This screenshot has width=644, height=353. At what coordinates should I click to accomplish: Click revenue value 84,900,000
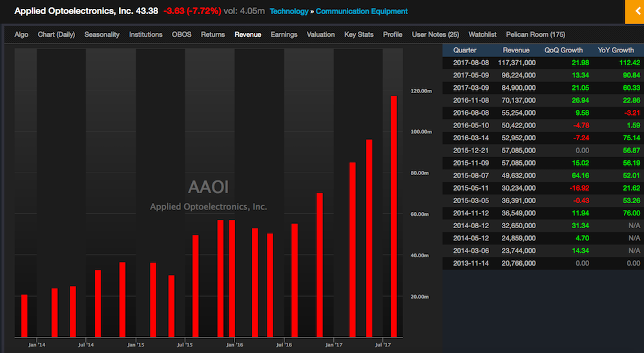click(x=518, y=88)
